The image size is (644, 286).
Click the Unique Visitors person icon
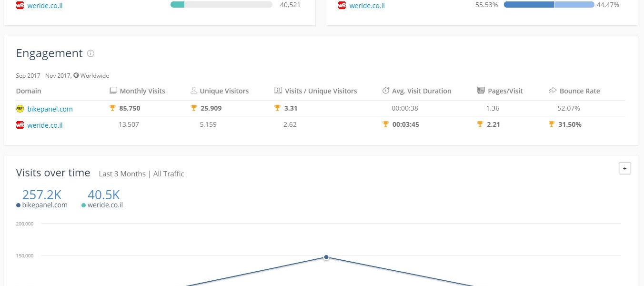tap(193, 91)
